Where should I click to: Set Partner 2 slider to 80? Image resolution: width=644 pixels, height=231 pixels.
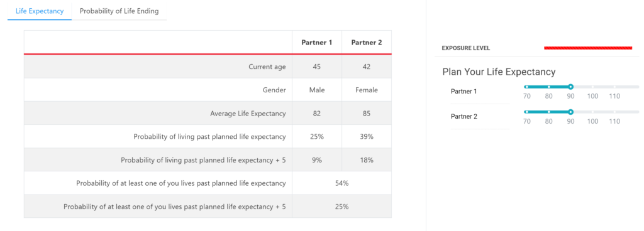(x=548, y=112)
